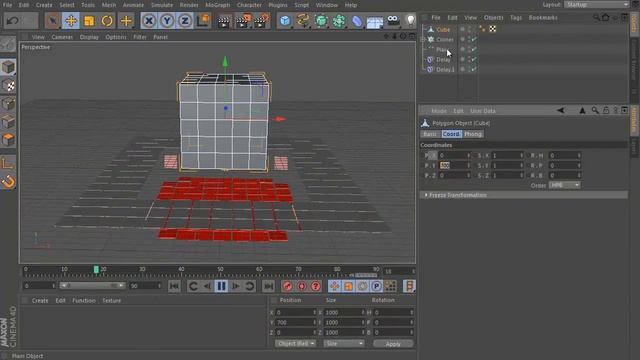Switch to Model mode cube icon
The height and width of the screenshot is (360, 640).
[x=8, y=67]
